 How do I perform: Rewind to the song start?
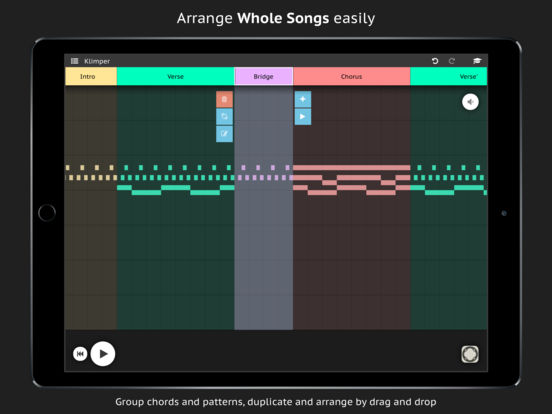tap(80, 354)
